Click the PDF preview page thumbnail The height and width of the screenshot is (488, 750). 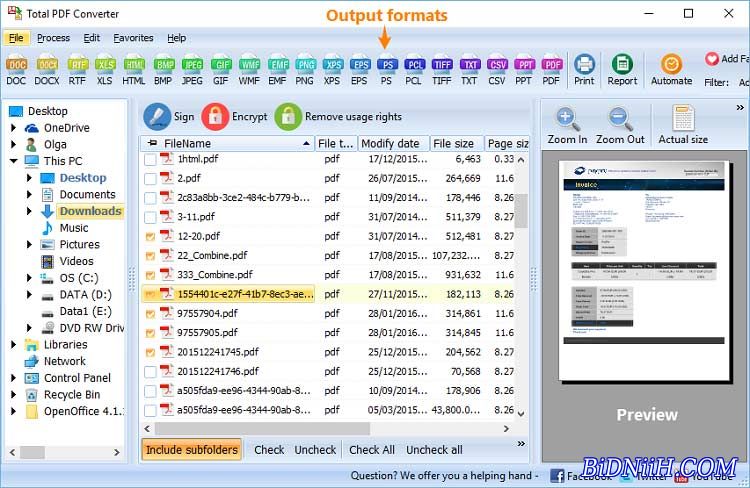coord(644,271)
